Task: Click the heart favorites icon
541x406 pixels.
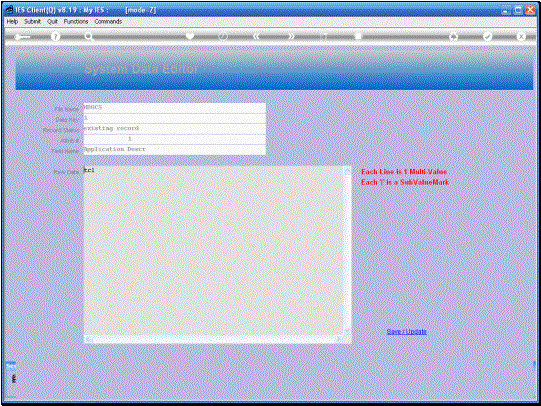Action: 190,36
